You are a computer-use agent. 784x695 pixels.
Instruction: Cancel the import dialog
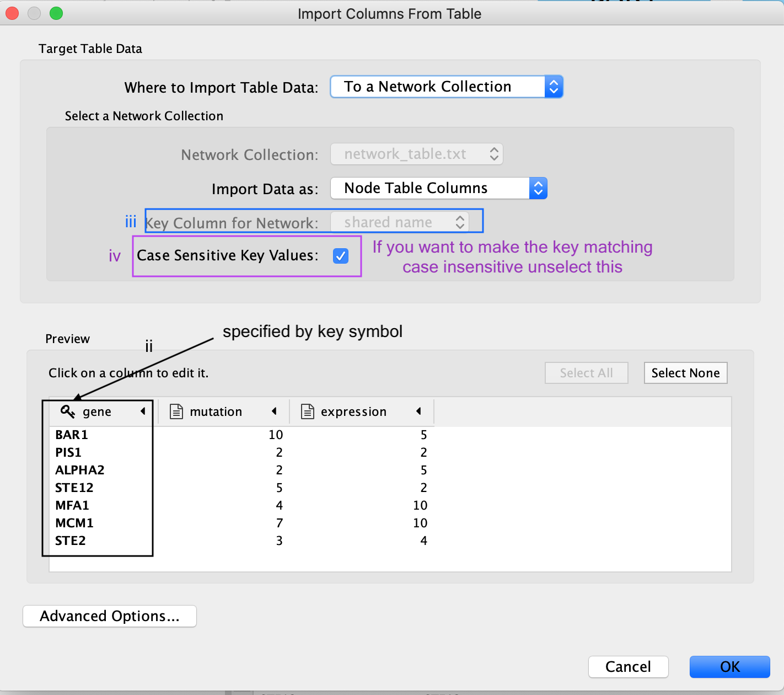(628, 667)
